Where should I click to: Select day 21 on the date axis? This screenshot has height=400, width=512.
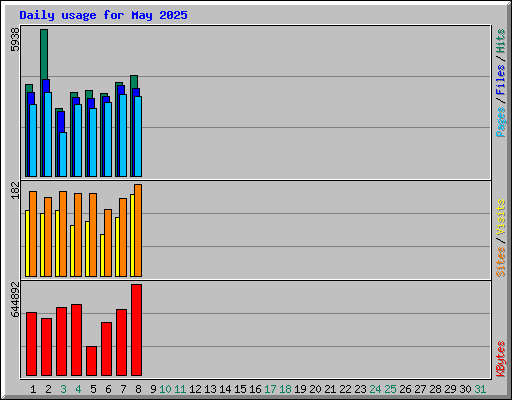[331, 389]
